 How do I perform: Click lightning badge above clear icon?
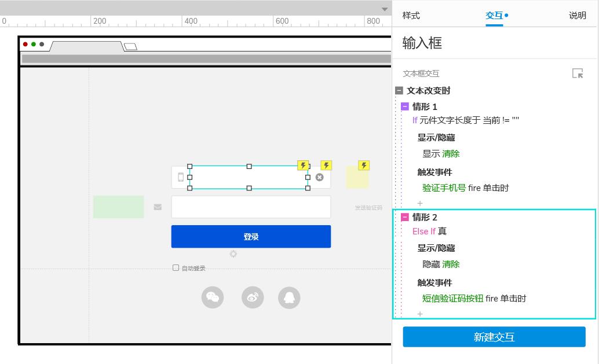(326, 165)
